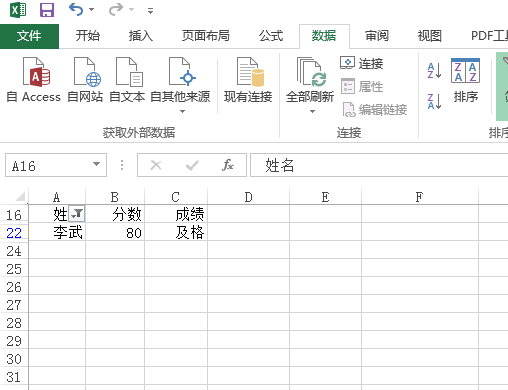Save the workbook with the floppy icon
The width and height of the screenshot is (508, 390).
[x=47, y=10]
